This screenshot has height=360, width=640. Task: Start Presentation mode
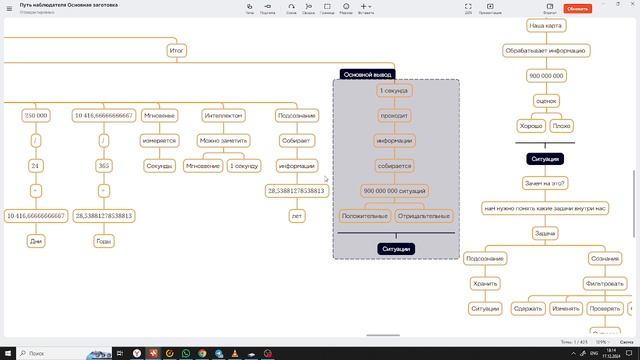[x=490, y=8]
